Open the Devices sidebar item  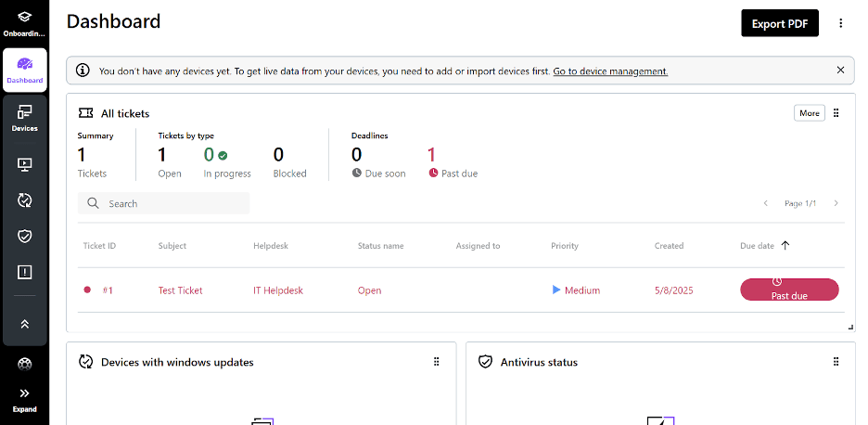[x=24, y=118]
